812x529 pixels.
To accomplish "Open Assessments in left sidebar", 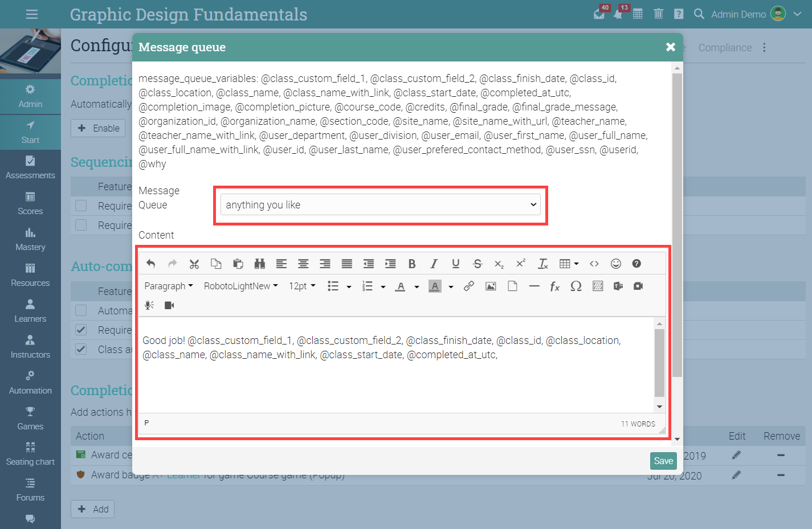I will tap(30, 167).
